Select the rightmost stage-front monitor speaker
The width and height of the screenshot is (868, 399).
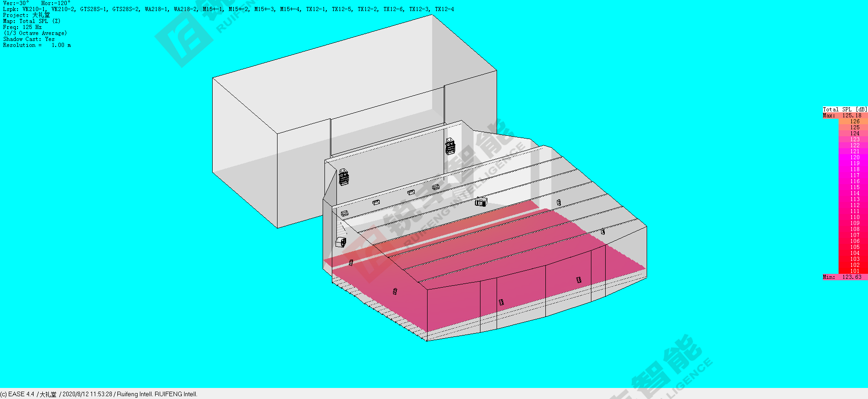click(435, 187)
